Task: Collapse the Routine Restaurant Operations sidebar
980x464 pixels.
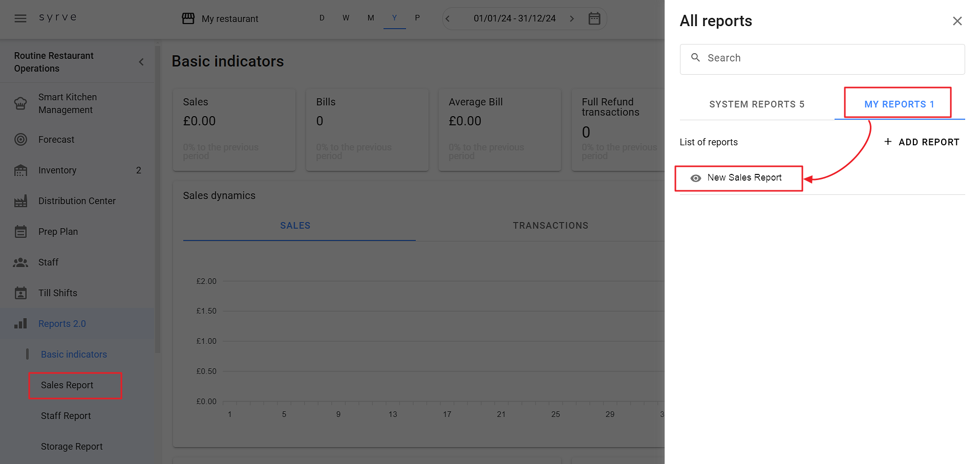Action: [x=141, y=62]
